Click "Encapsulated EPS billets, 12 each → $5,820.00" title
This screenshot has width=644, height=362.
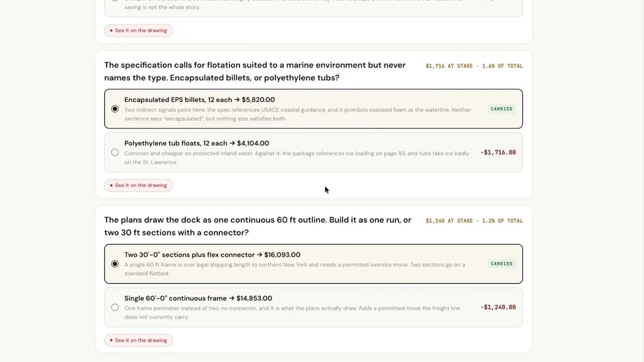click(x=200, y=100)
